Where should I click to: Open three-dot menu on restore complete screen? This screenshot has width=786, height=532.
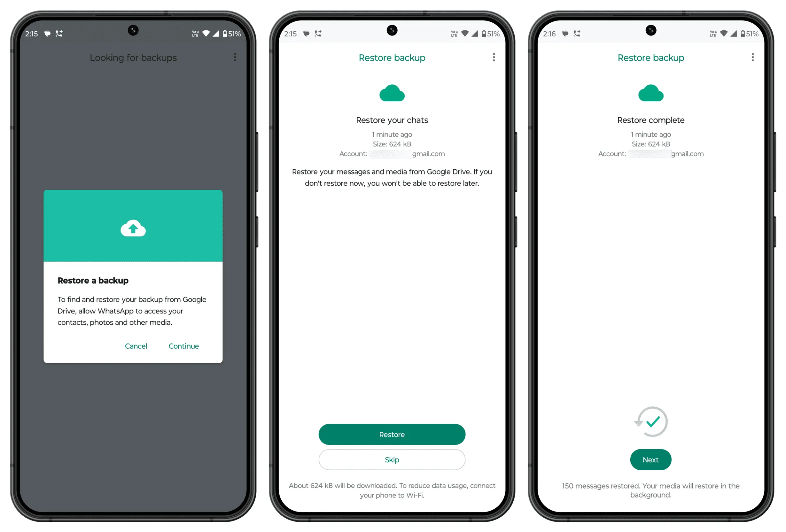[x=753, y=58]
